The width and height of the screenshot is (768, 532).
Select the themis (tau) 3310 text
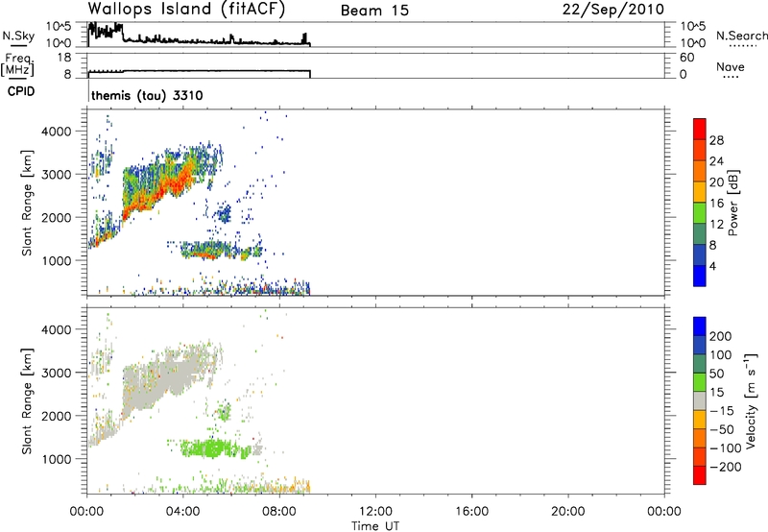pos(147,95)
